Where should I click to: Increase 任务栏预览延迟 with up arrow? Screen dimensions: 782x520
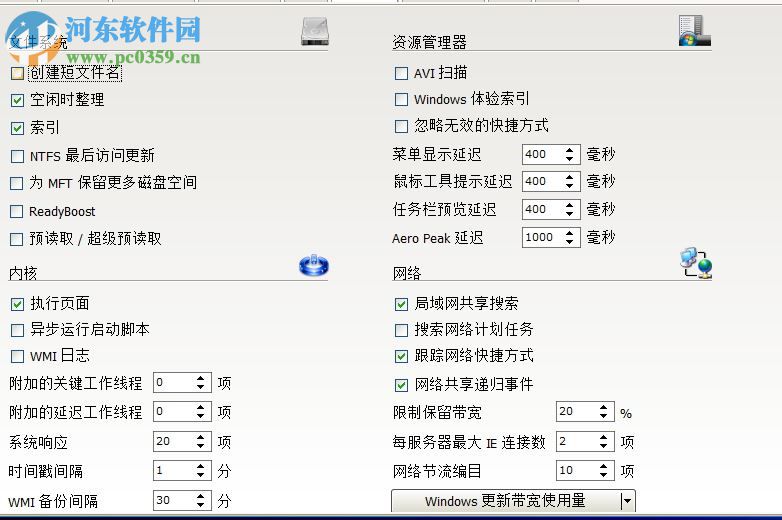click(570, 205)
